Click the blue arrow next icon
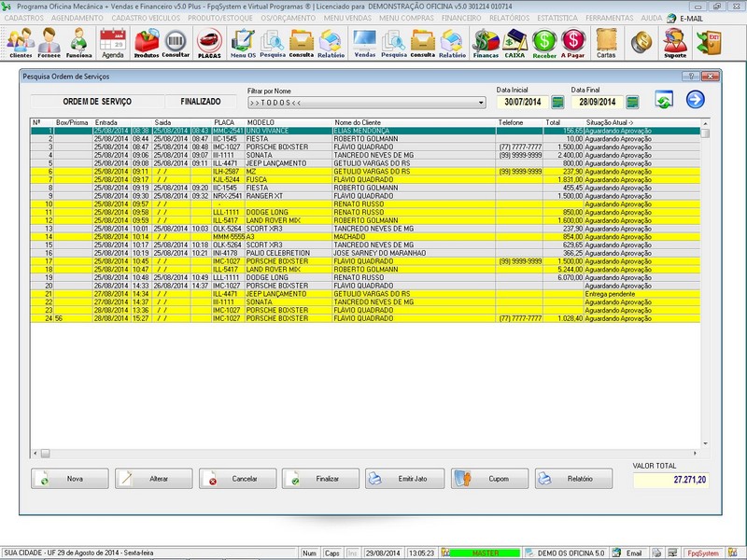This screenshot has width=747, height=560. click(x=695, y=101)
